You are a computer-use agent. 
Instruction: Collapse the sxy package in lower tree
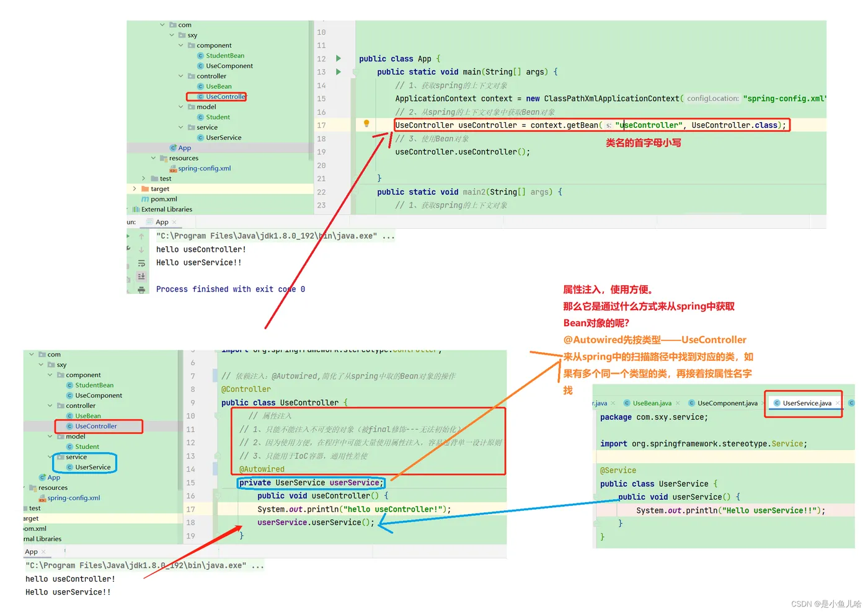pos(41,365)
